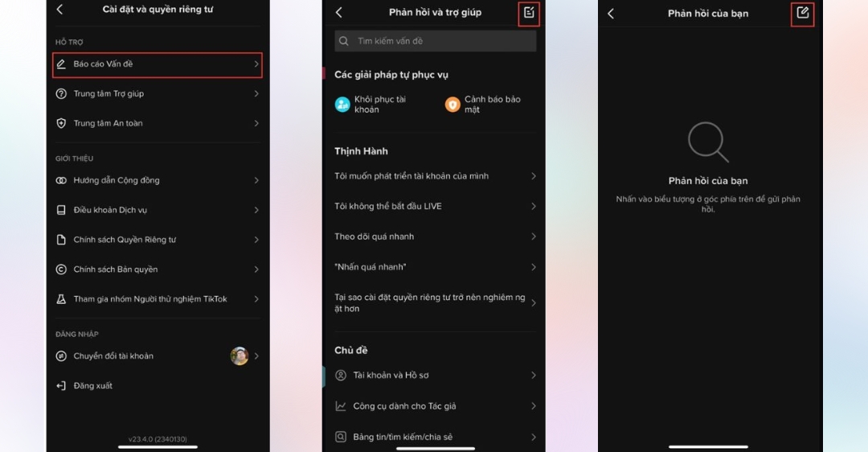Viewport: 868px width, 452px height.
Task: Open Hướng dẫn Cộng đồng chevron
Action: tap(256, 181)
